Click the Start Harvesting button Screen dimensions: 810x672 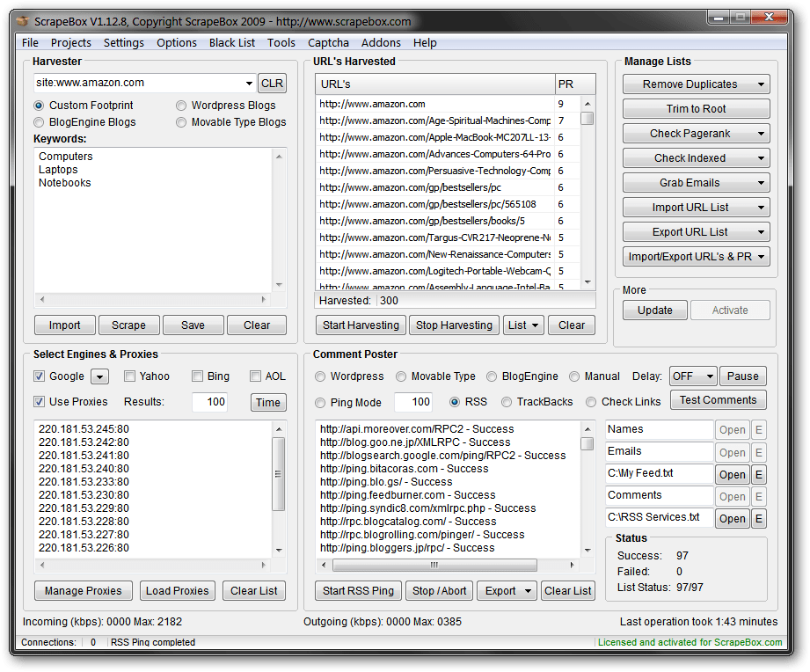361,325
